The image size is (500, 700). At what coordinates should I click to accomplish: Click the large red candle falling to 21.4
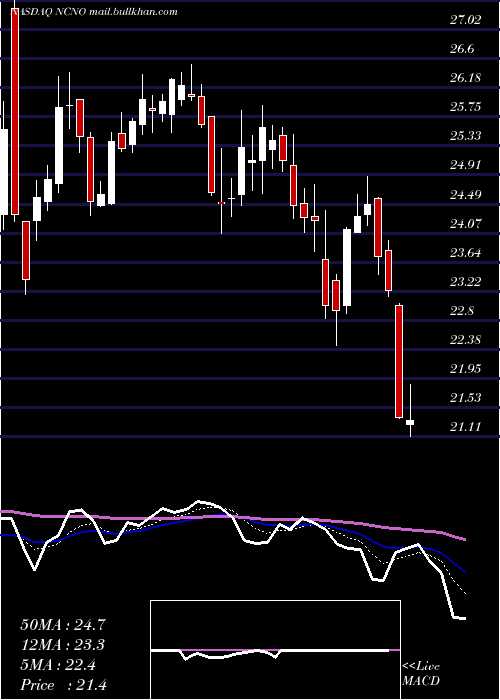(399, 362)
